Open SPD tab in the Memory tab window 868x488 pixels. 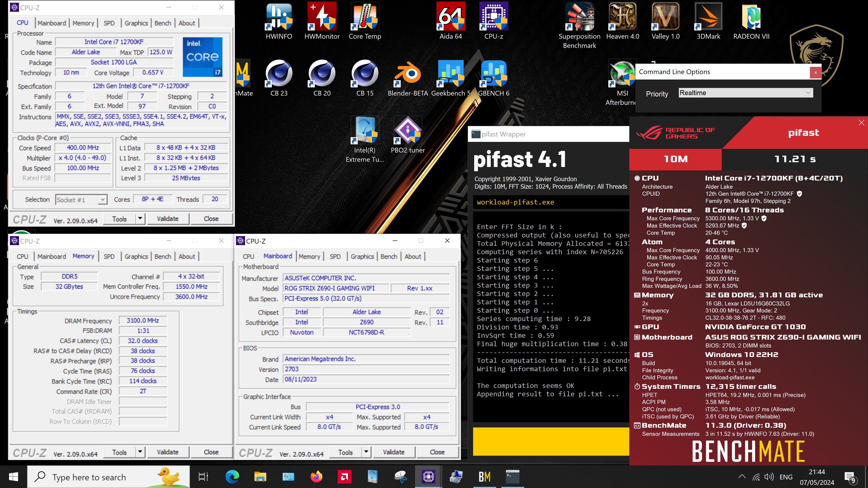109,256
